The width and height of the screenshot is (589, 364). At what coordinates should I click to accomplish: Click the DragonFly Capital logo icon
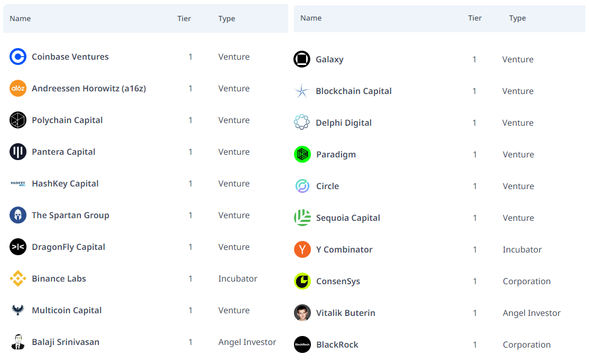coord(18,247)
